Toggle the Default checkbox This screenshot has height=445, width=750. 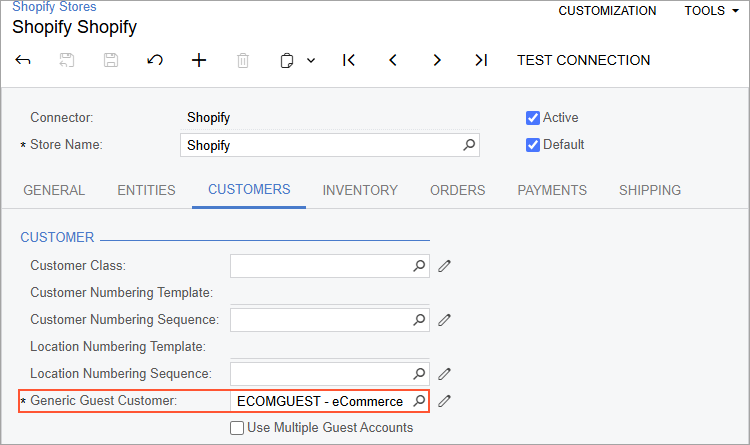tap(532, 145)
